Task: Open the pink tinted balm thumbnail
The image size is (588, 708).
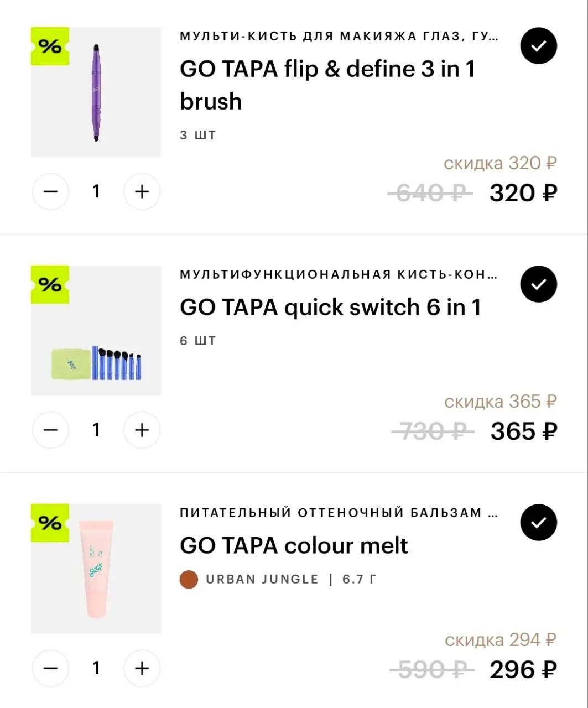Action: point(96,569)
